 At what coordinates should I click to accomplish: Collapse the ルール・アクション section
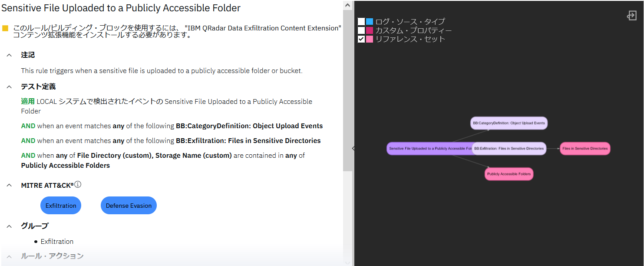(x=9, y=256)
